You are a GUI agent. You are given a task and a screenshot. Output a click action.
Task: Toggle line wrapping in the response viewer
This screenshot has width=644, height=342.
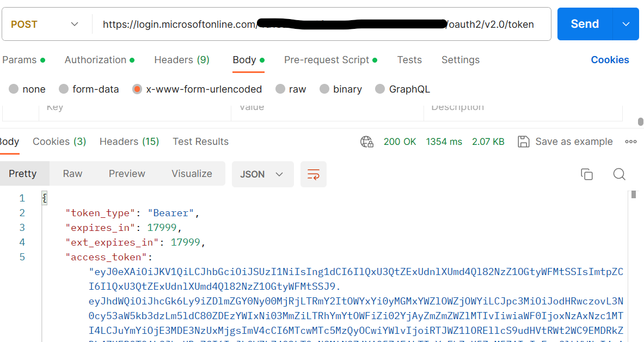click(314, 174)
